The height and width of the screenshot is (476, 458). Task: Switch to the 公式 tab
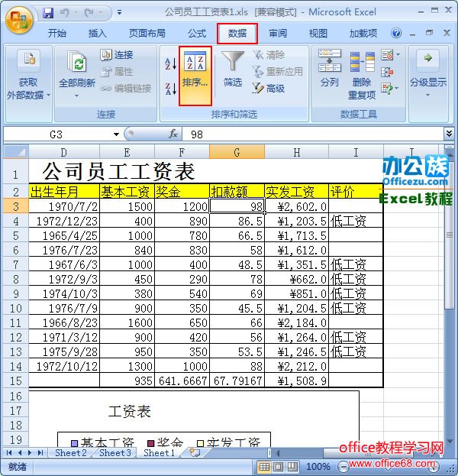tap(197, 33)
